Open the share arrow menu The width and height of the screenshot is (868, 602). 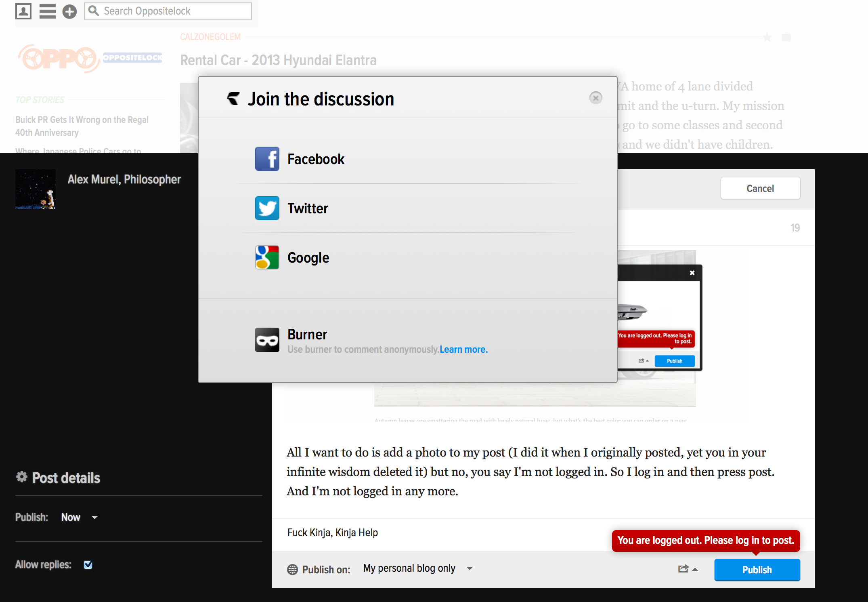click(688, 569)
